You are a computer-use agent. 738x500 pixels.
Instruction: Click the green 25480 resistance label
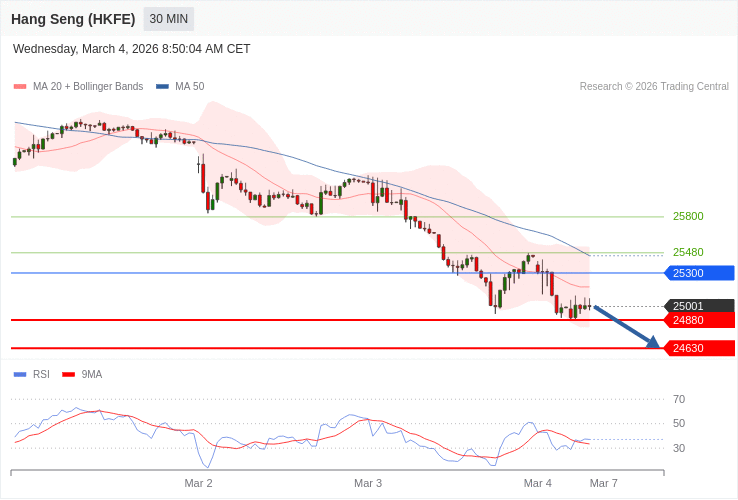click(x=688, y=252)
